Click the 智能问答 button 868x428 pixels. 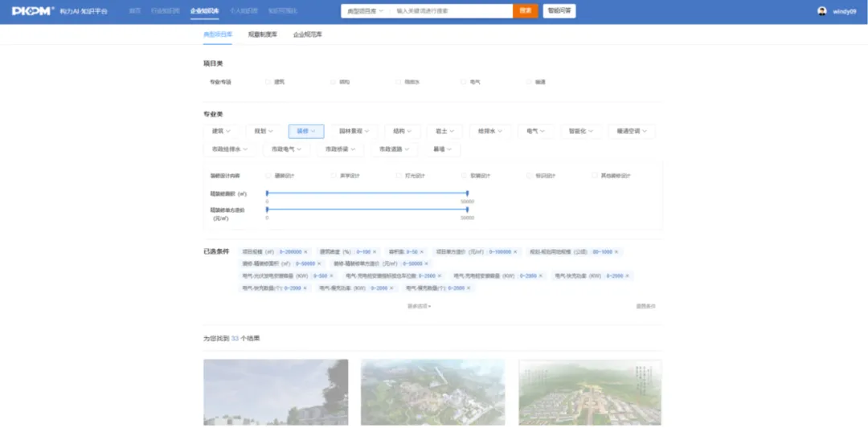pos(559,11)
